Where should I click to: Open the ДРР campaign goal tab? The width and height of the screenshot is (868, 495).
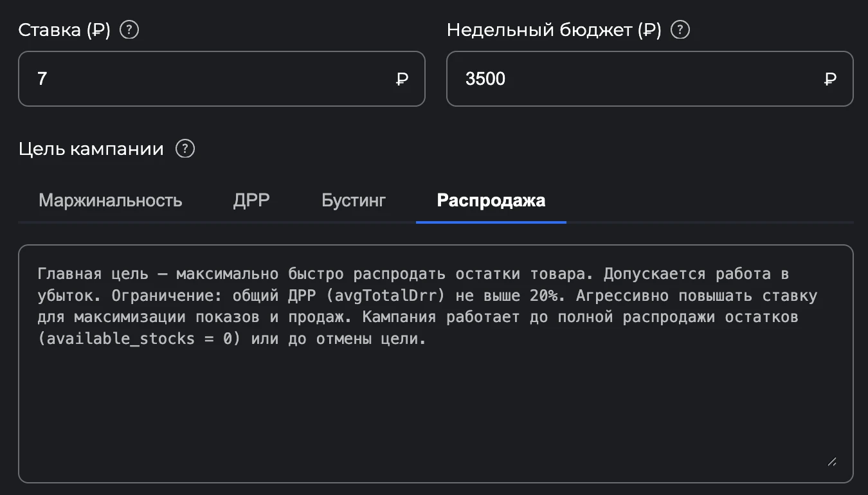[250, 200]
